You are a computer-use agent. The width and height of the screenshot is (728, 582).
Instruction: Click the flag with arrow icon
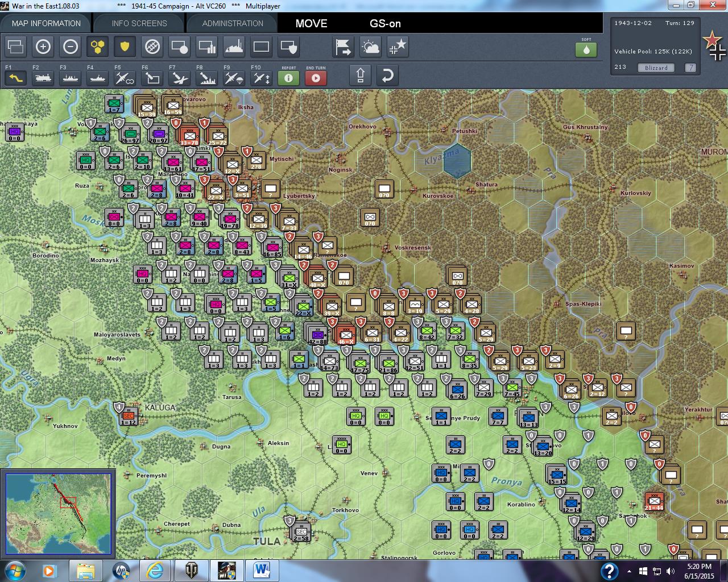(343, 47)
